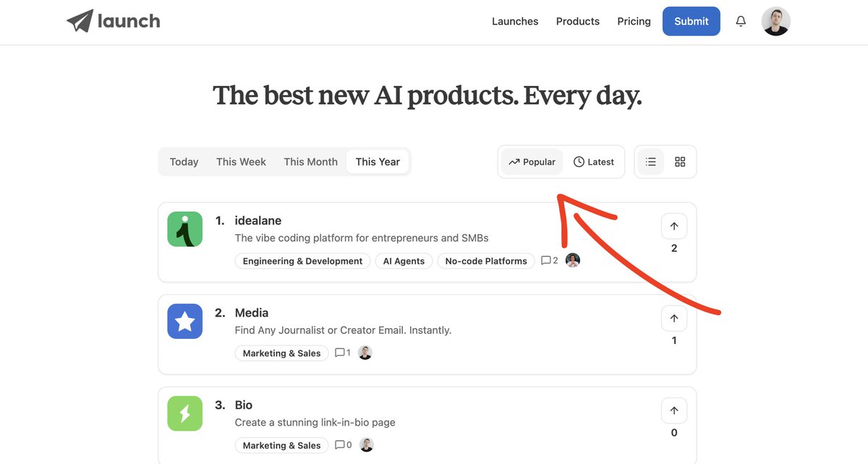Screen dimensions: 868x464
Task: Click the Submit button
Action: tap(691, 21)
